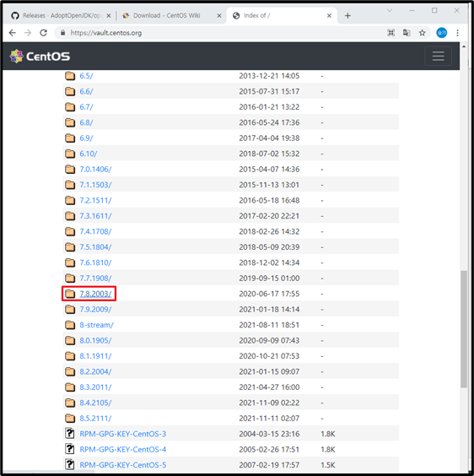Browse the 7.0.1406/ directory

pos(95,169)
